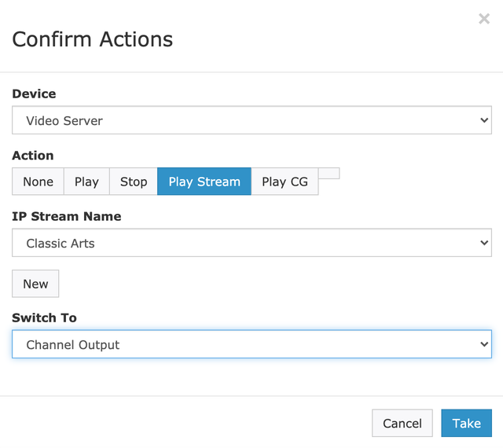Click the chevron arrow on Channel Output select

point(483,344)
